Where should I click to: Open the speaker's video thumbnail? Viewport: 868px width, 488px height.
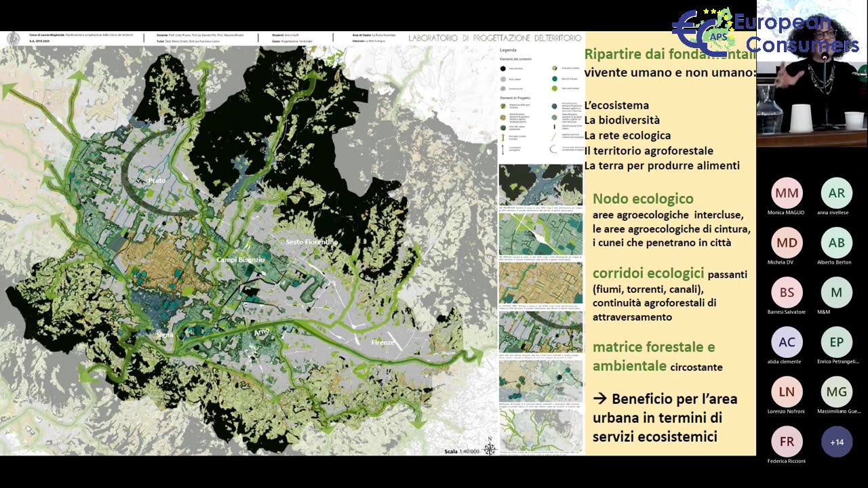click(812, 73)
